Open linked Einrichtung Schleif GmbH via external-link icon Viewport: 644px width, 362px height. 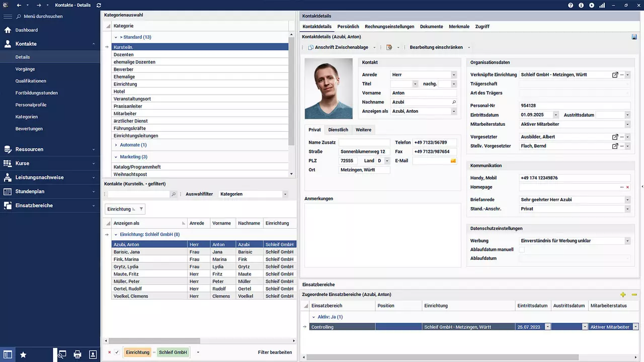click(615, 75)
